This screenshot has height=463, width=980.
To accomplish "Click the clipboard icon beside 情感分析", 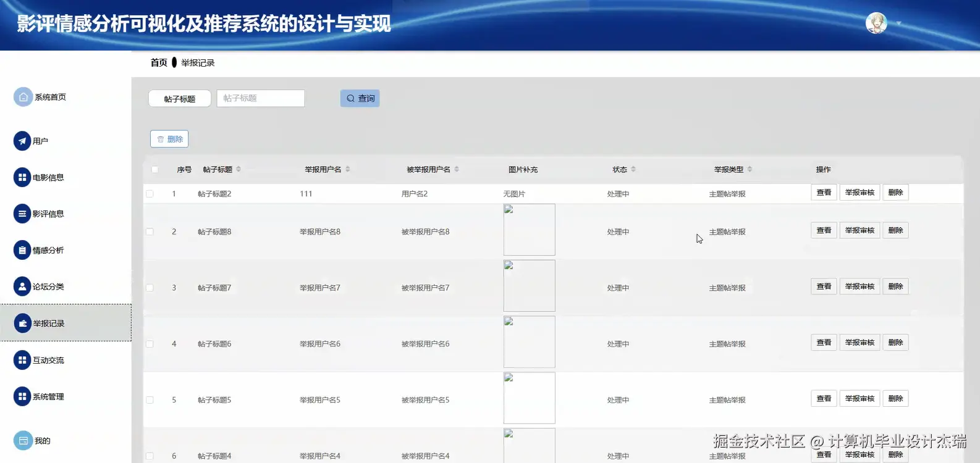I will point(22,250).
